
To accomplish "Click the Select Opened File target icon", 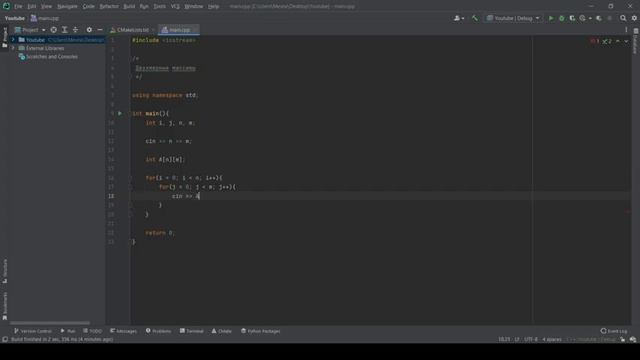I will (53, 30).
